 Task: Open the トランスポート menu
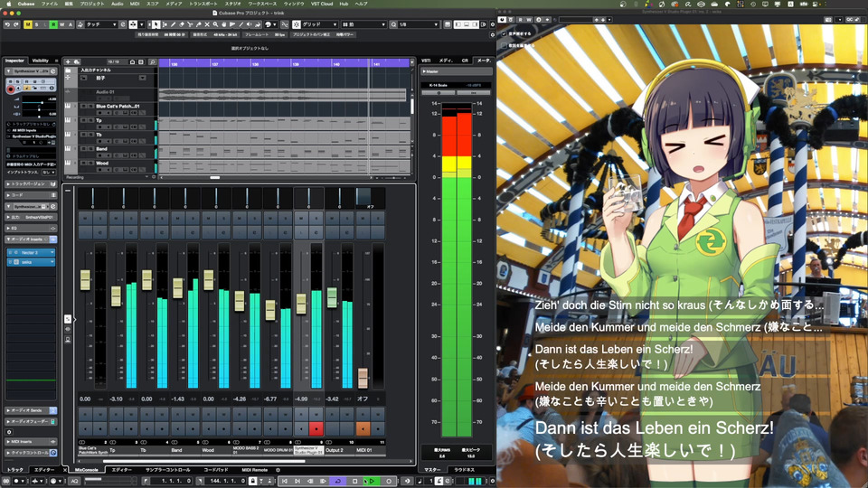click(203, 4)
